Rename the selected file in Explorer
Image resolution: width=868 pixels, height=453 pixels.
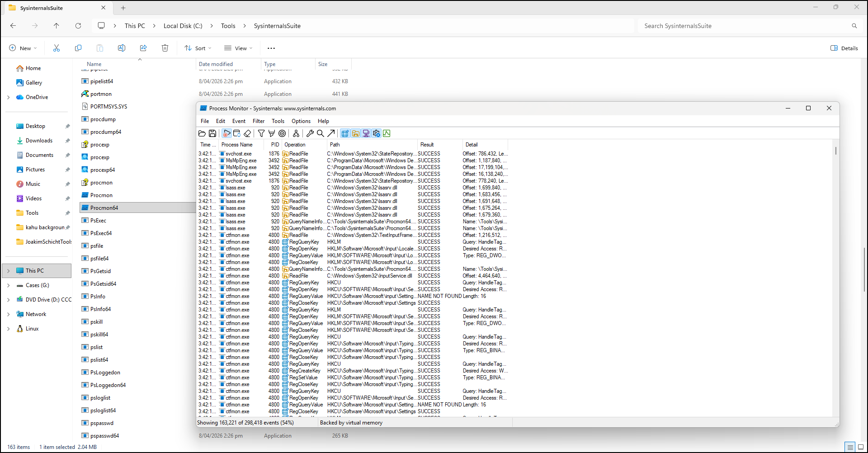tap(122, 48)
